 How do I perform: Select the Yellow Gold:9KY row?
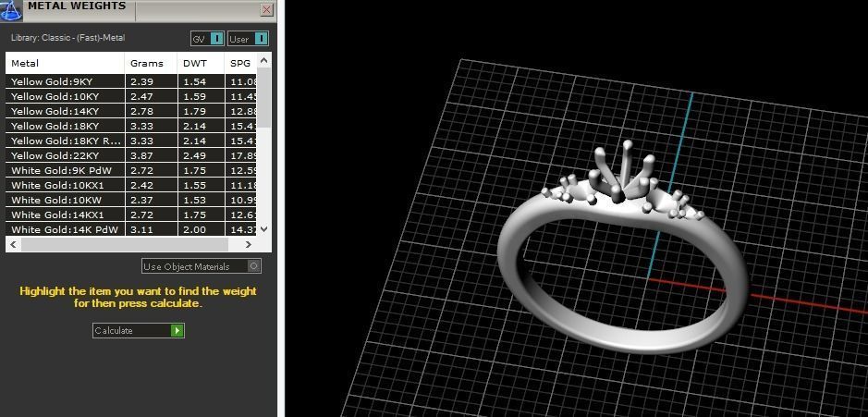pos(131,81)
